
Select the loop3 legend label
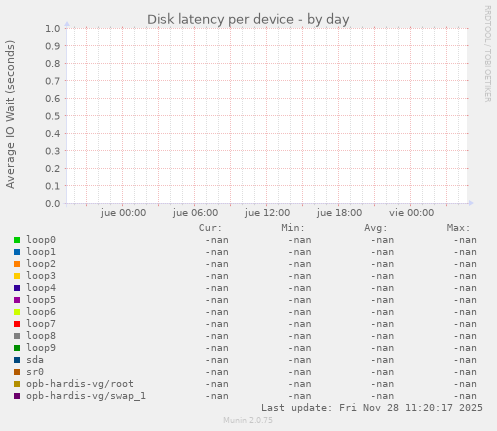coord(41,276)
